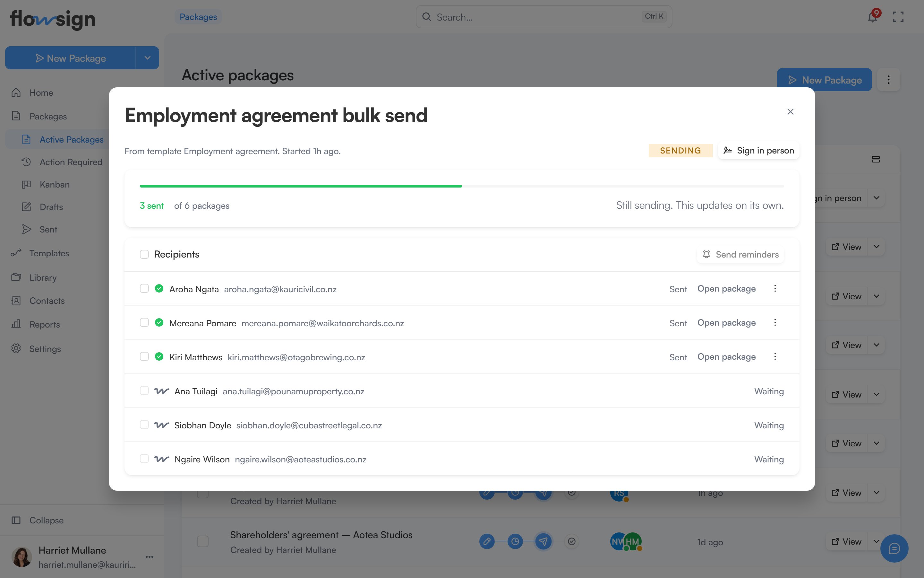The image size is (924, 578).
Task: Tick checkbox for Mereana Pomare
Action: 144,323
